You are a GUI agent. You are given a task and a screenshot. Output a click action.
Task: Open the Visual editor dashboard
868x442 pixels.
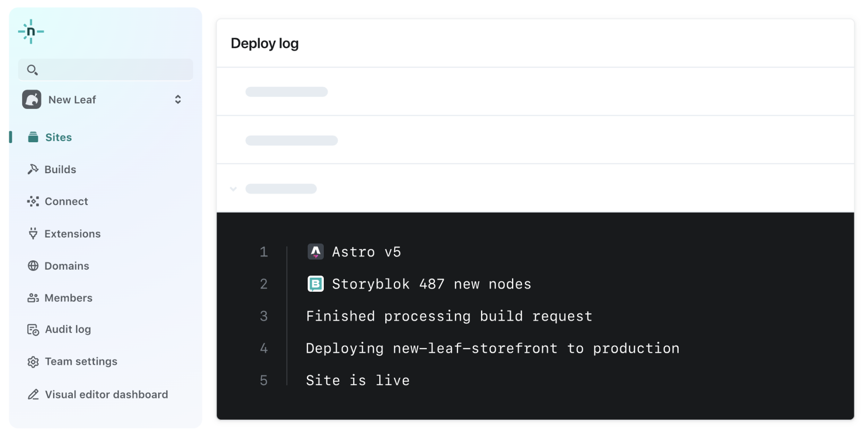106,394
